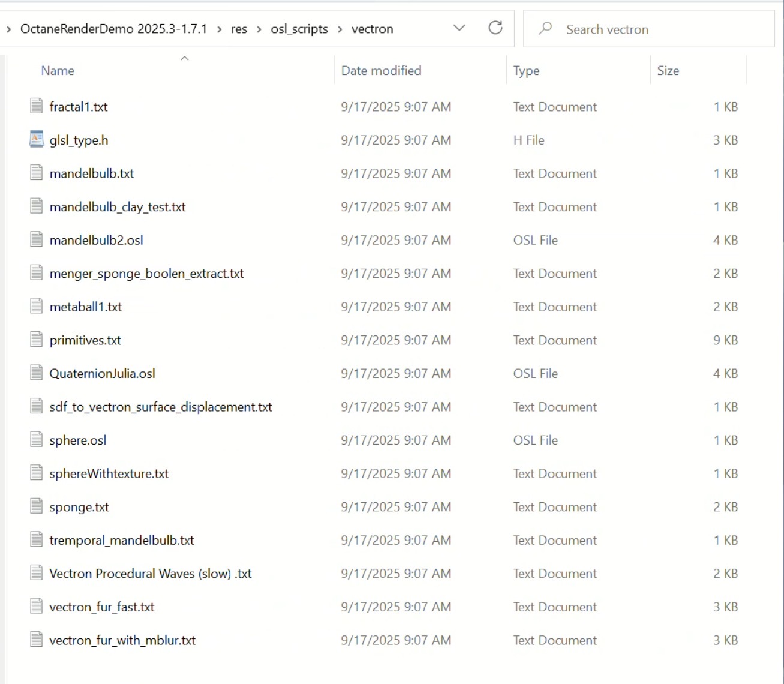Pick the mandelbulb_clay_test.txt file name
This screenshot has width=784, height=684.
point(118,207)
